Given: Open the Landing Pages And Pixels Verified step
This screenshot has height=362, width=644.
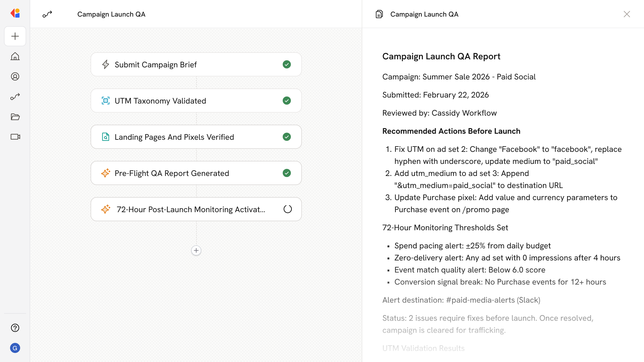Looking at the screenshot, I should click(x=174, y=137).
